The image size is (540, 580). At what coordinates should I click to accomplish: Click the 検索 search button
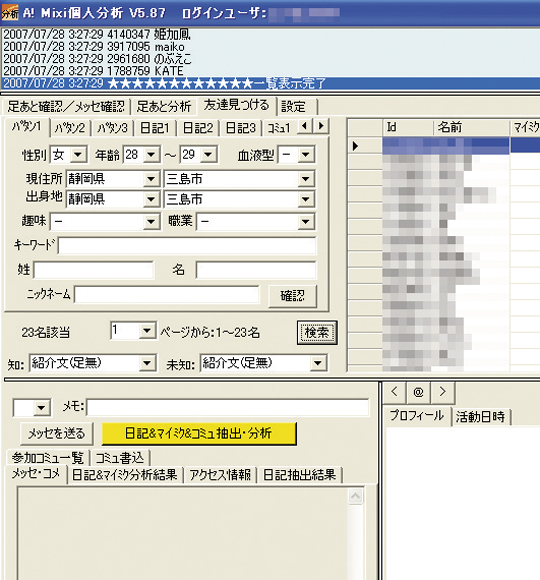tap(317, 333)
